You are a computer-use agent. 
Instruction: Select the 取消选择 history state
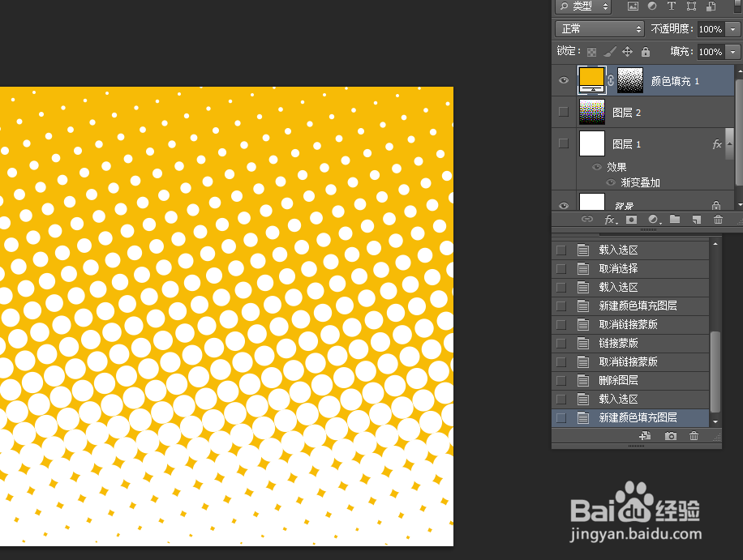click(x=630, y=269)
